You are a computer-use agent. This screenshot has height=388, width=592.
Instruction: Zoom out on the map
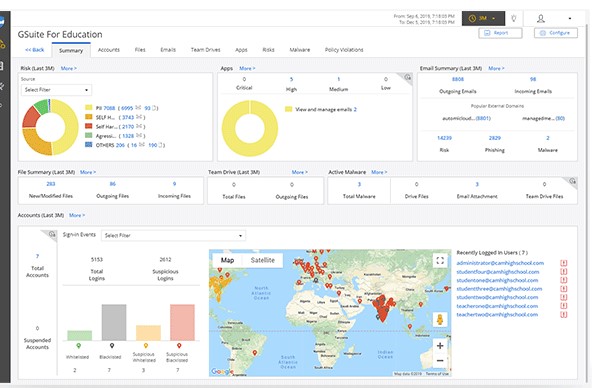(x=440, y=361)
